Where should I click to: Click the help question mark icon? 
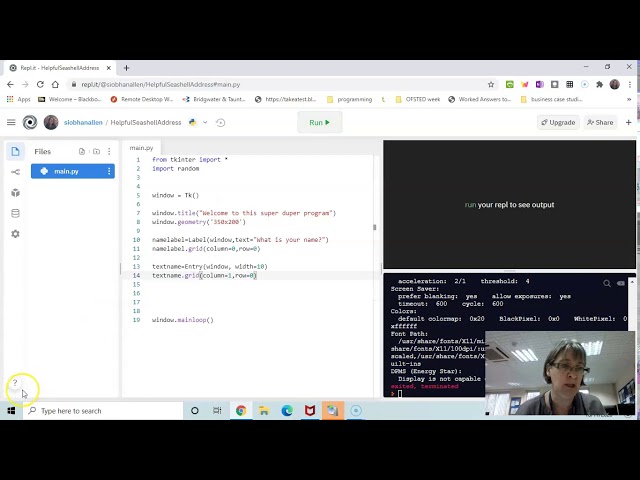pos(15,383)
